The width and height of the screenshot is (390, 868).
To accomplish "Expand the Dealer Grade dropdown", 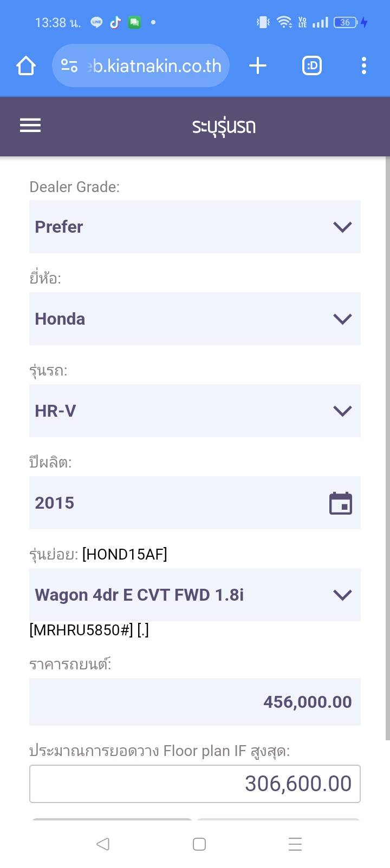I will [195, 227].
